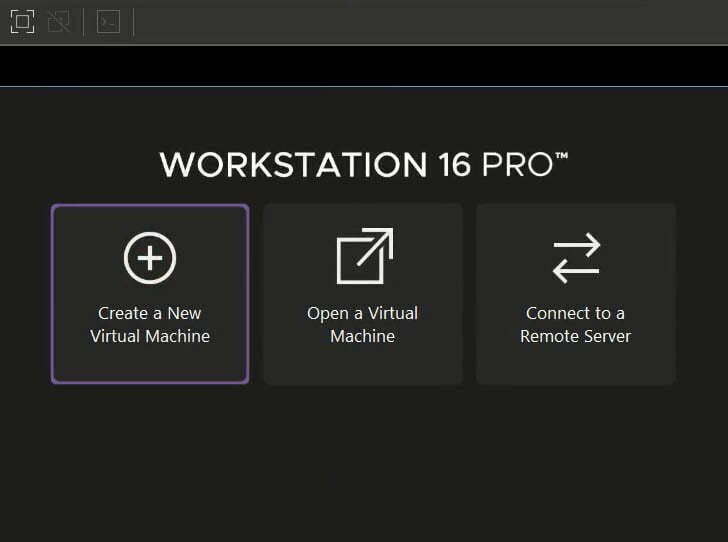Click the Create a New Virtual Machine tile
The height and width of the screenshot is (542, 728).
pyautogui.click(x=150, y=294)
